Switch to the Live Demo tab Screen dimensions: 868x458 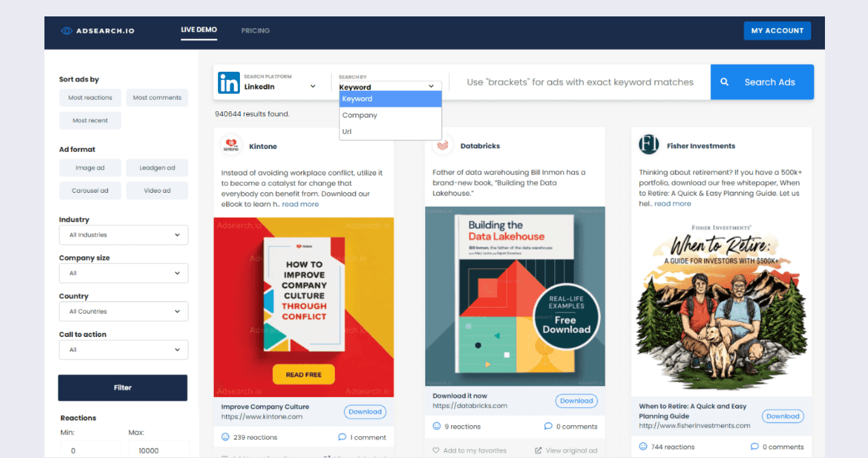click(199, 30)
